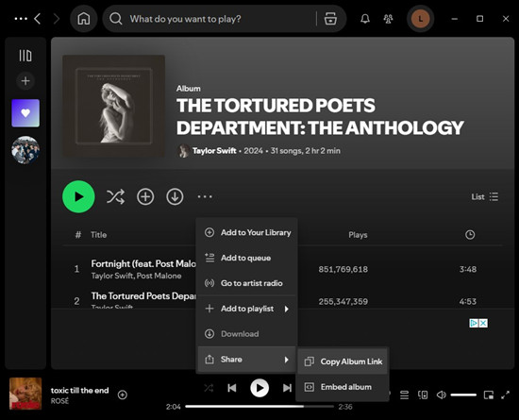Click the 4:53 duration cell
Image resolution: width=519 pixels, height=420 pixels.
(468, 301)
